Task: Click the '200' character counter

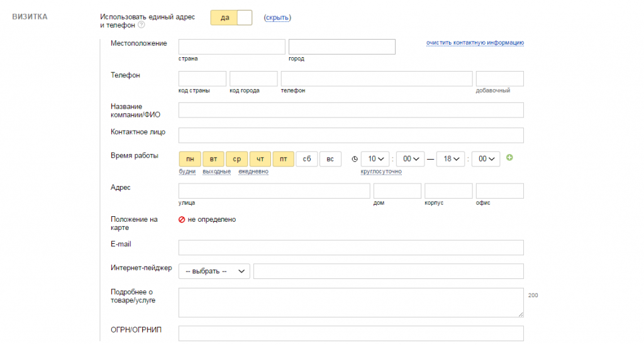Action: pos(533,295)
